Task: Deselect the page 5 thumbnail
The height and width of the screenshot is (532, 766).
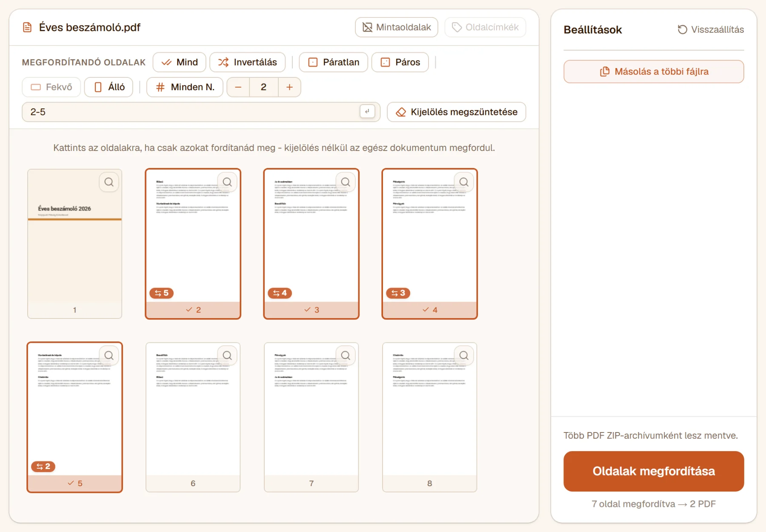Action: 75,417
